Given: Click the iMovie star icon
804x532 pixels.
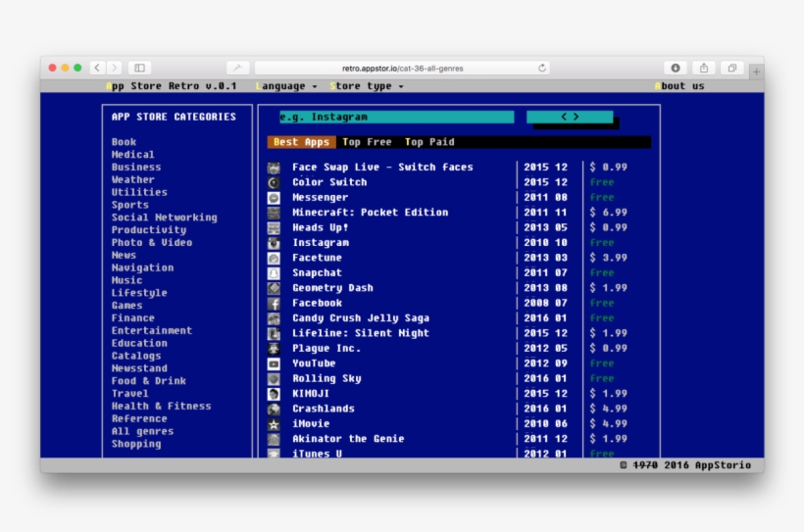Looking at the screenshot, I should coord(274,424).
